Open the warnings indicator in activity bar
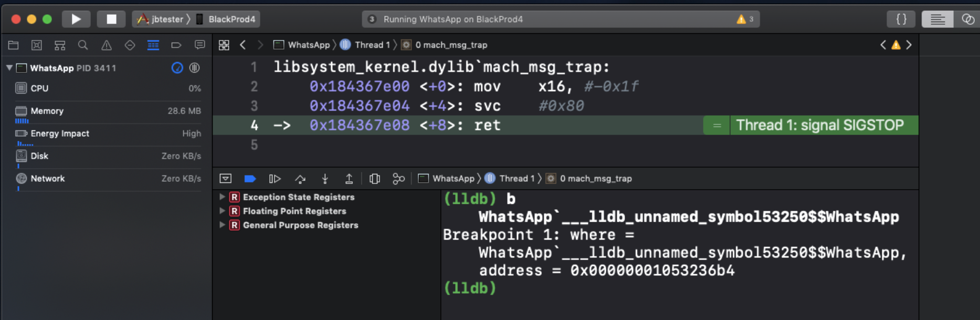The image size is (980, 320). (745, 19)
